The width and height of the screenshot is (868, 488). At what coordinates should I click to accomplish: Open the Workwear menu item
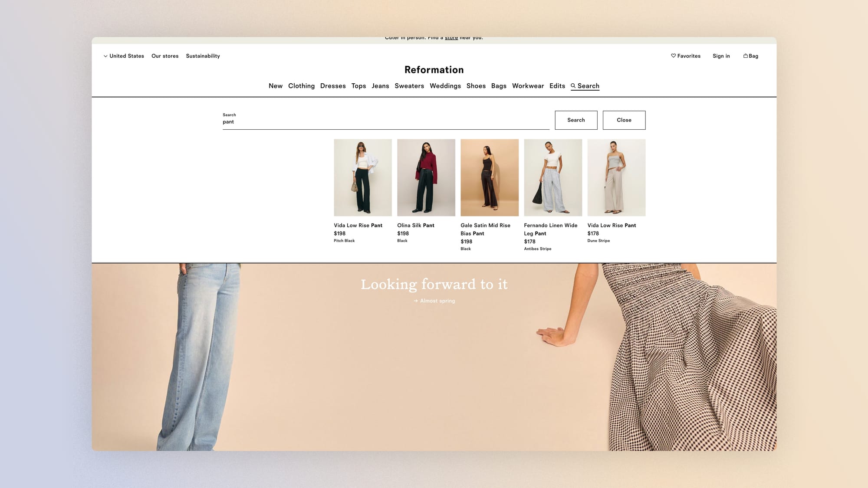pyautogui.click(x=528, y=86)
